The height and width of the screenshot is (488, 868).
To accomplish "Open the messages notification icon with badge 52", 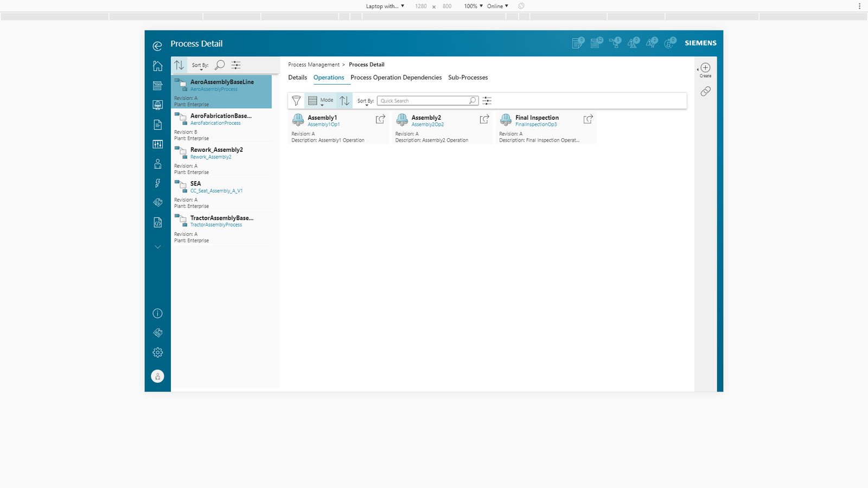I will 597,43.
